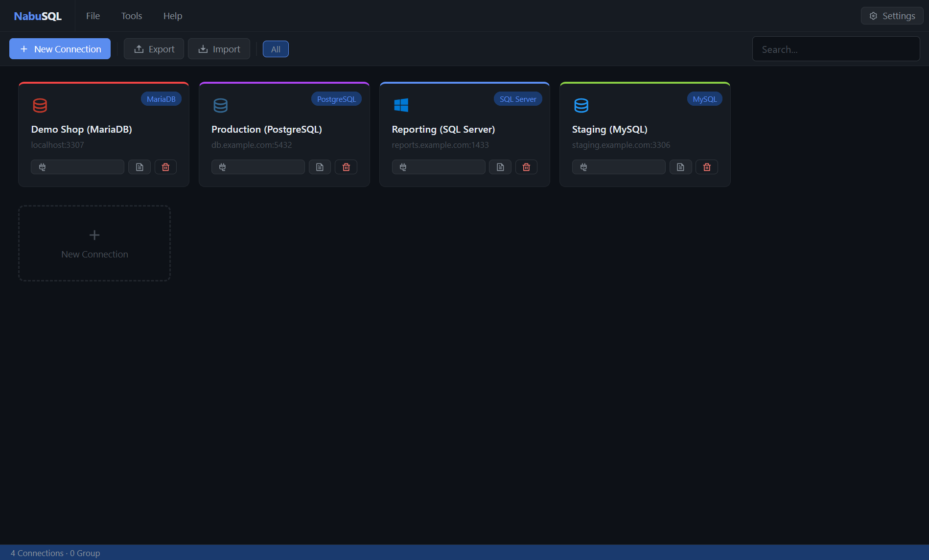
Task: Click the blue New Connection button
Action: pos(60,49)
